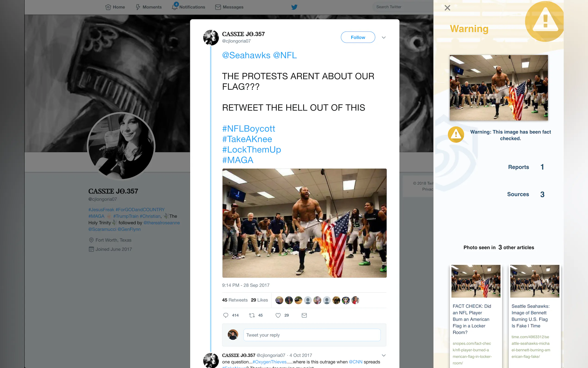Click the Tweet your reply box

pyautogui.click(x=312, y=335)
